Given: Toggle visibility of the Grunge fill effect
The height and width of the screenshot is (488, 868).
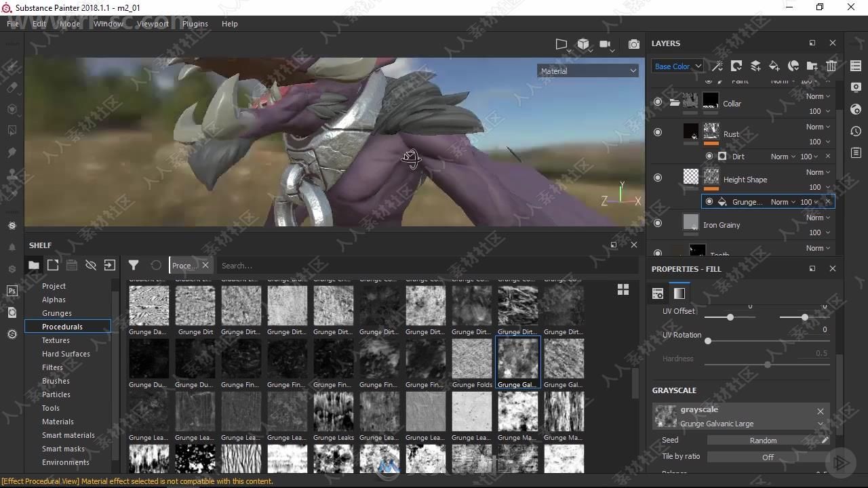Looking at the screenshot, I should [709, 201].
